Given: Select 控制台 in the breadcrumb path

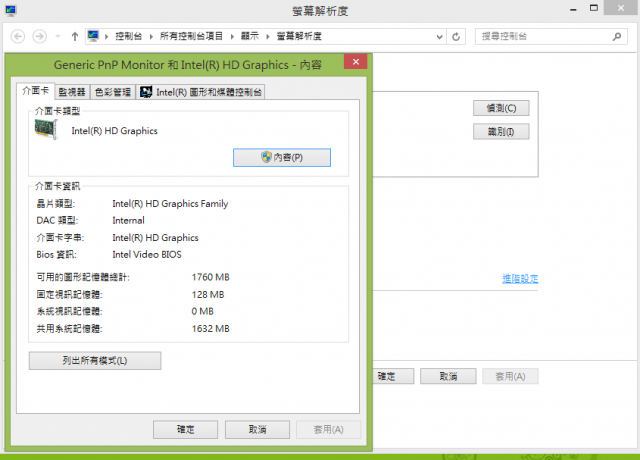Looking at the screenshot, I should point(129,36).
